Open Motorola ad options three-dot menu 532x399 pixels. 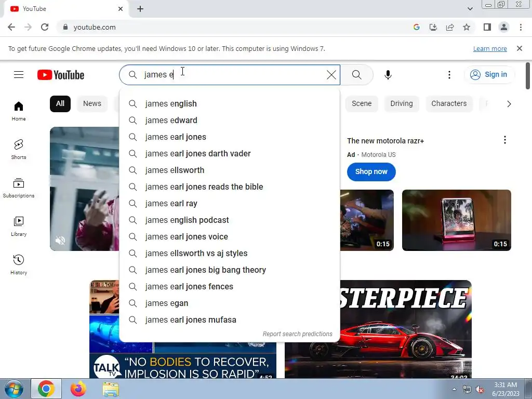(505, 140)
